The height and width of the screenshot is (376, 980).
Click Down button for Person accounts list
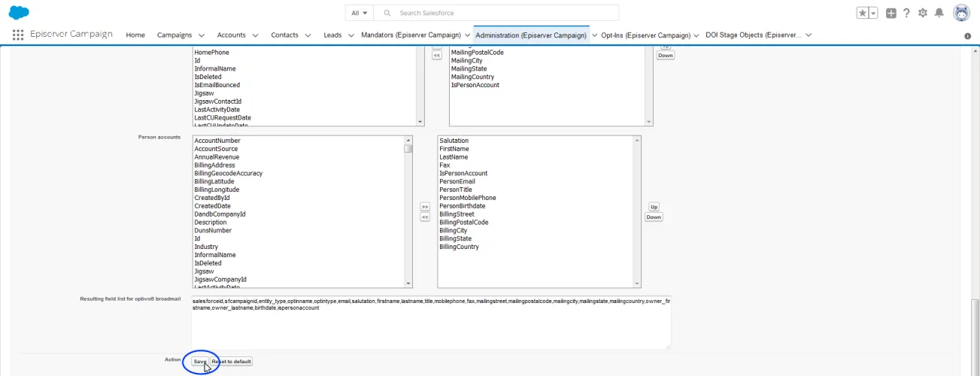(654, 217)
